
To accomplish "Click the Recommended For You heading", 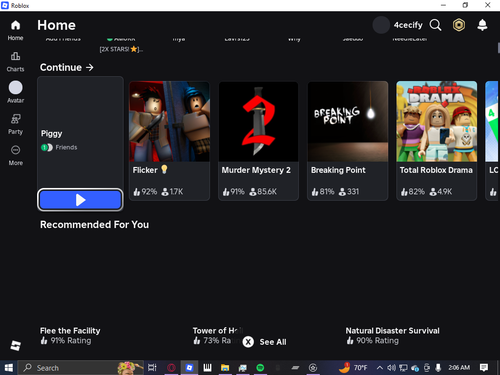I will coord(94,225).
